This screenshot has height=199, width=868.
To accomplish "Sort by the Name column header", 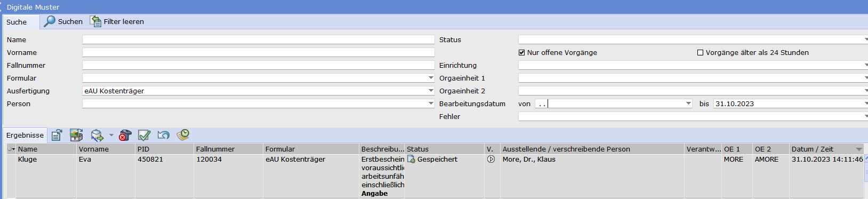I will point(46,149).
